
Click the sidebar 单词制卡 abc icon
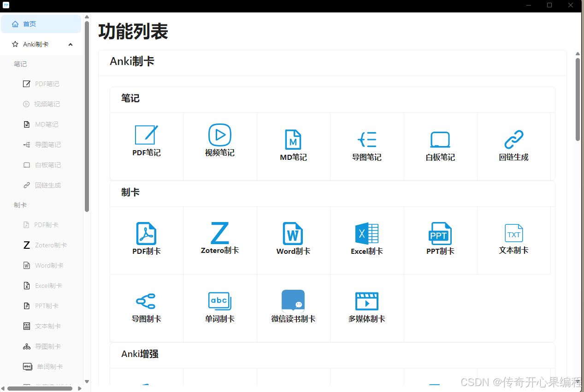click(x=28, y=367)
